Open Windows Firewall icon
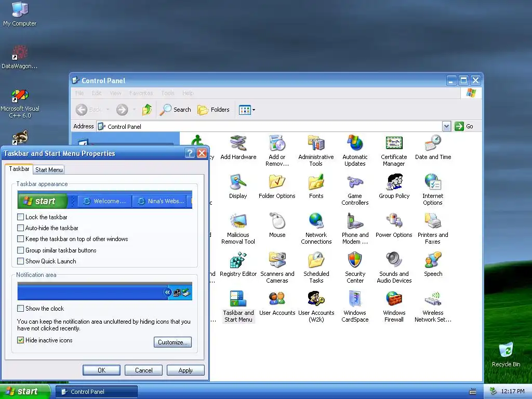 click(x=394, y=307)
